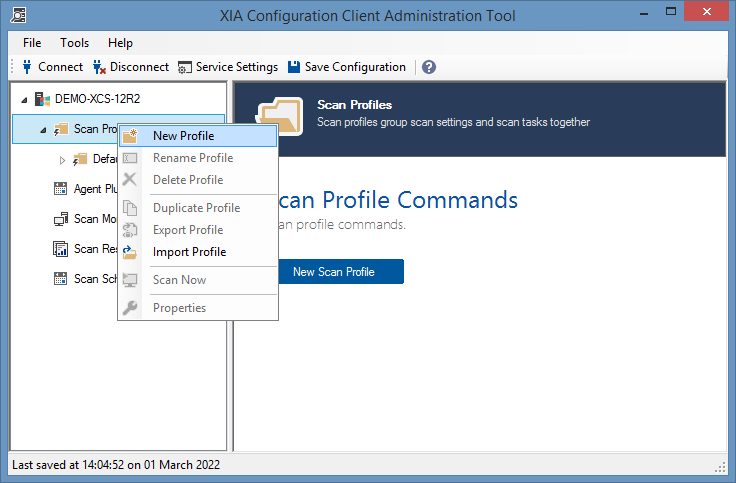Expand the Default profile tree node
The image size is (736, 483).
click(x=62, y=161)
